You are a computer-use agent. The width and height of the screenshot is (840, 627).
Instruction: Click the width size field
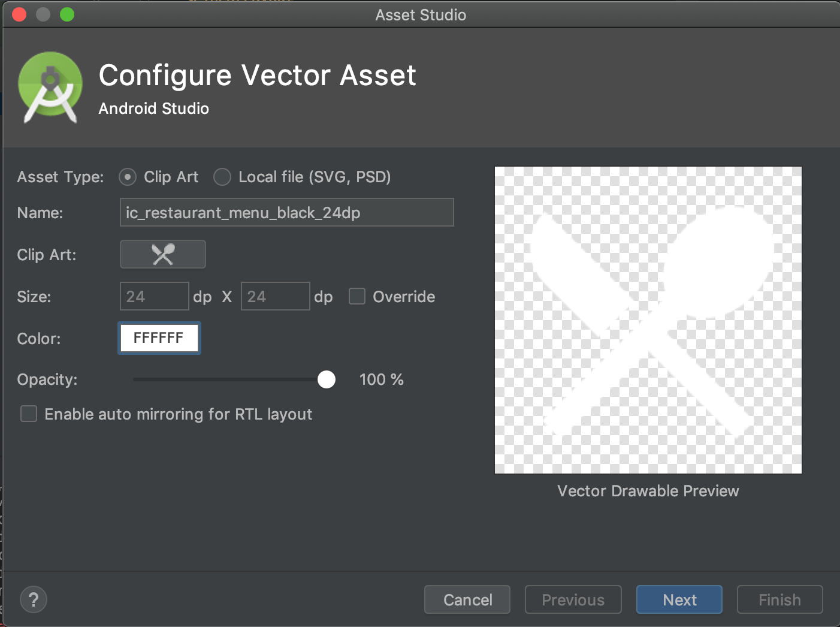[154, 296]
